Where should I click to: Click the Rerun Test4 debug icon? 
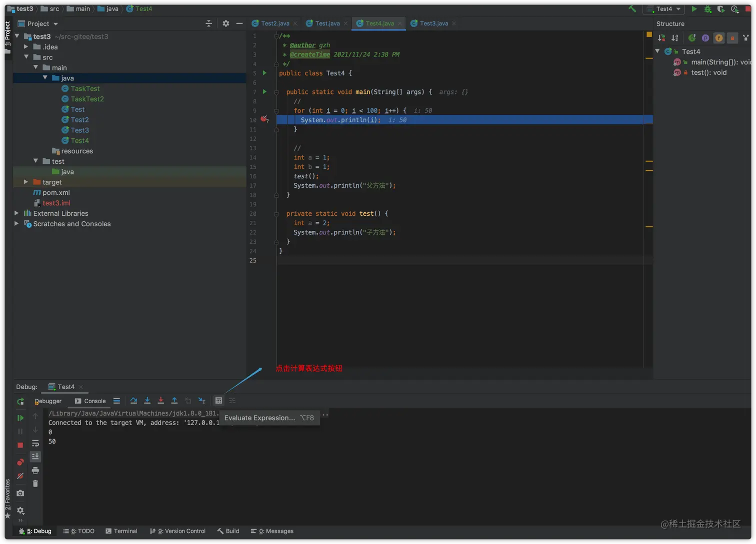click(20, 402)
